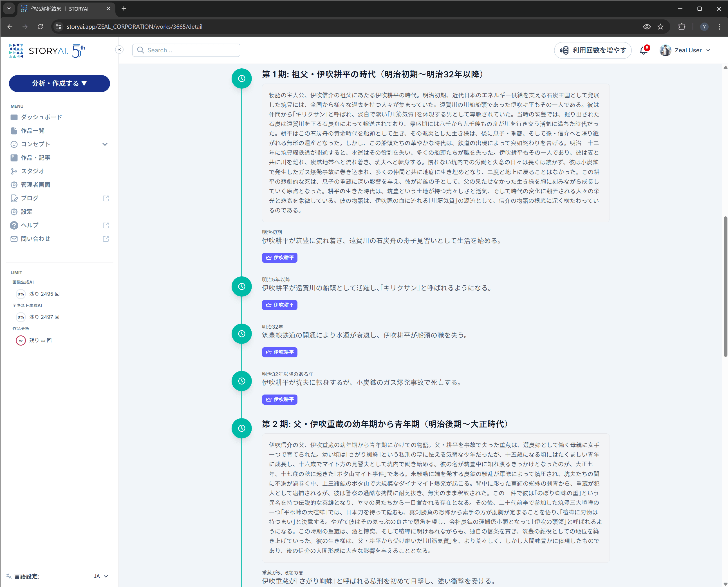Click テキスト生成AI 0% usage indicator
This screenshot has width=728, height=587.
point(21,317)
